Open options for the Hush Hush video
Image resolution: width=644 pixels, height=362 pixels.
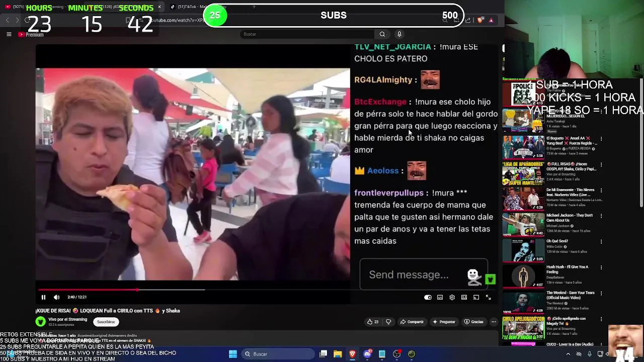601,267
